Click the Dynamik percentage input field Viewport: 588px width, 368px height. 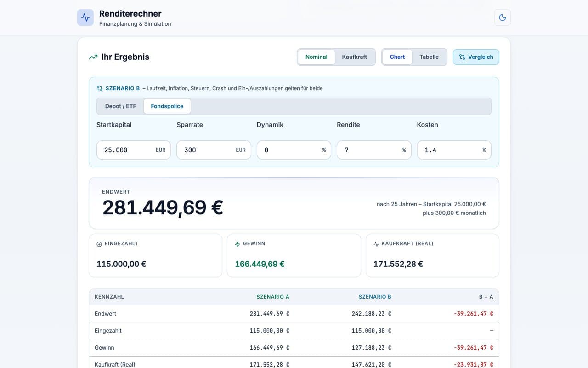click(294, 150)
